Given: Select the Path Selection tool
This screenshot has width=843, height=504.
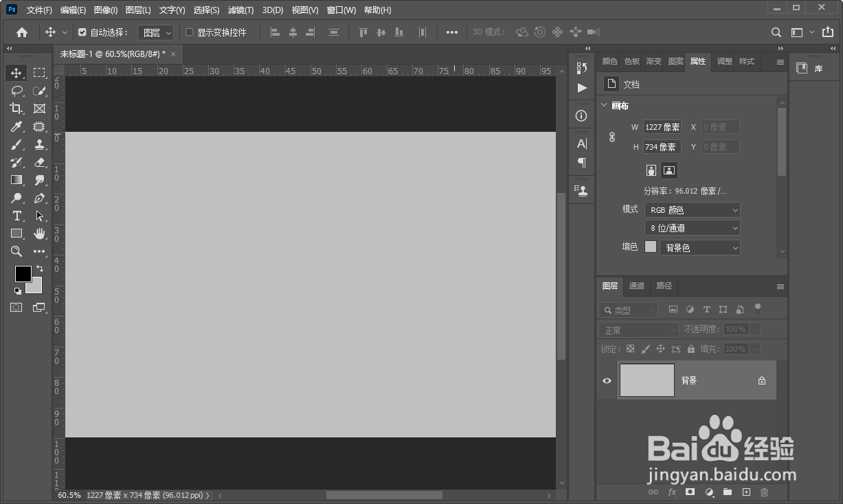Looking at the screenshot, I should click(x=39, y=216).
